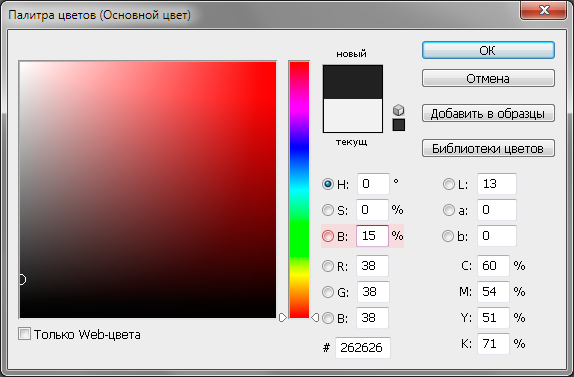Image resolution: width=574 pixels, height=377 pixels.
Task: Click 'Добавить в образцы' button
Action: pos(488,113)
